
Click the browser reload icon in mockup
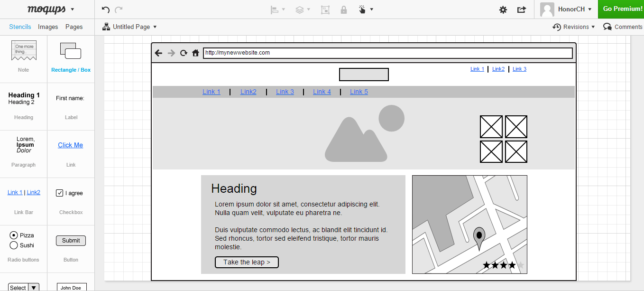[x=184, y=53]
